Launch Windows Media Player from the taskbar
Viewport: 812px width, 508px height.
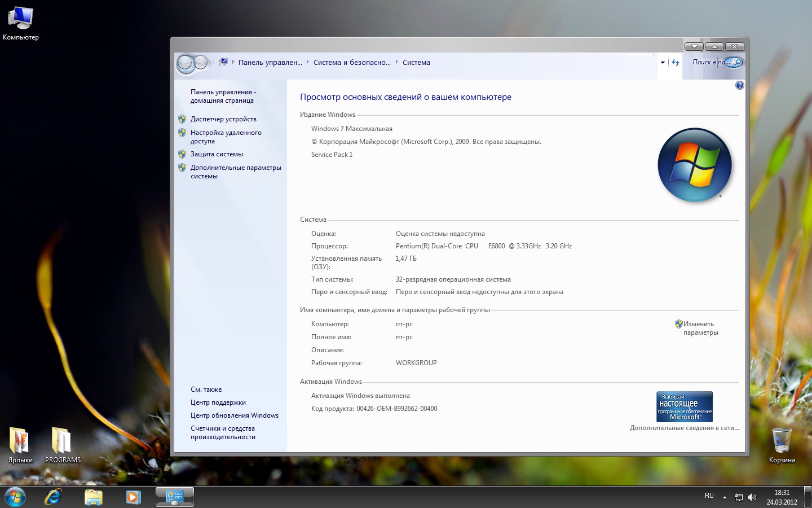pyautogui.click(x=133, y=497)
